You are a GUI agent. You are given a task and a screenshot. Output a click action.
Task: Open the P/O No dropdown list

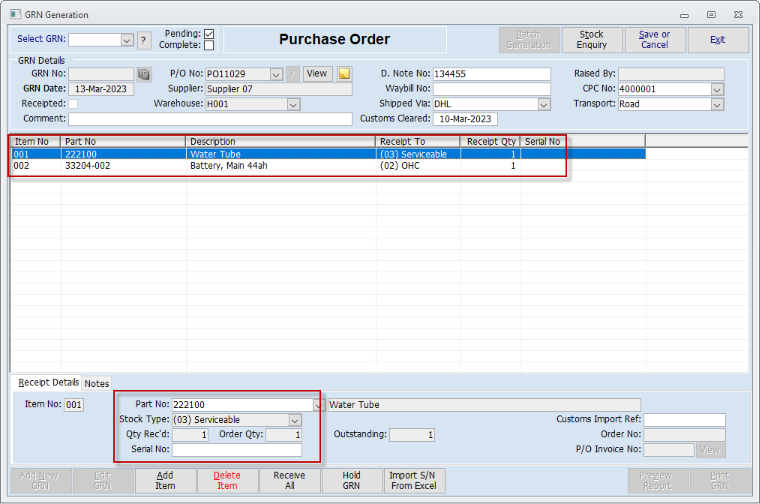276,74
